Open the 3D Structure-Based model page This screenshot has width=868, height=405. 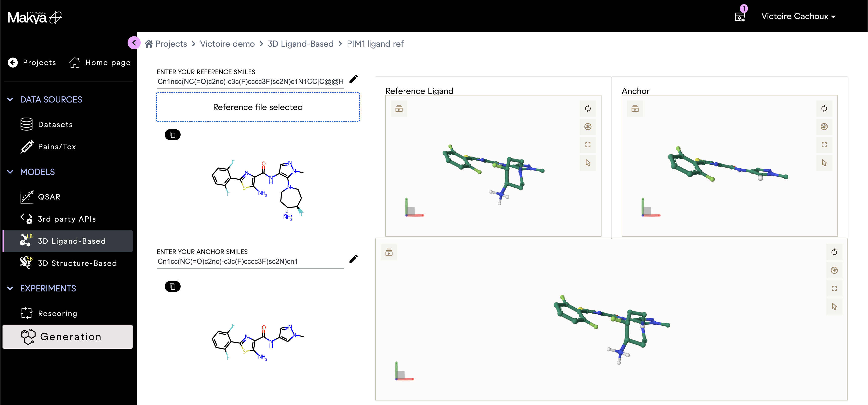77,263
